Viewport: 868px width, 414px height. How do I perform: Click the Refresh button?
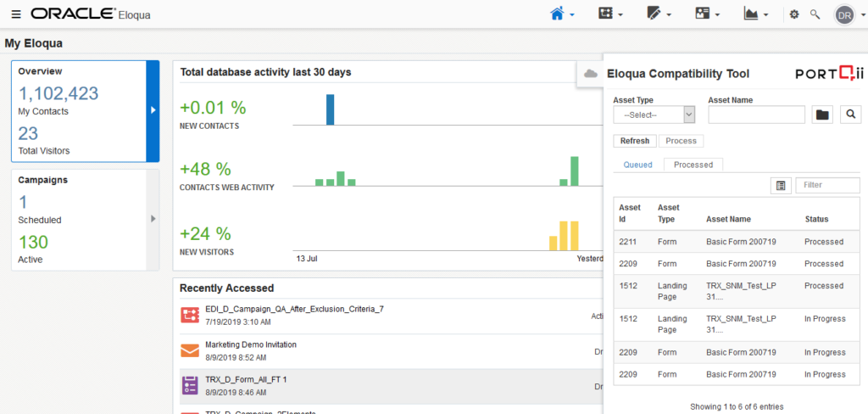pyautogui.click(x=635, y=141)
